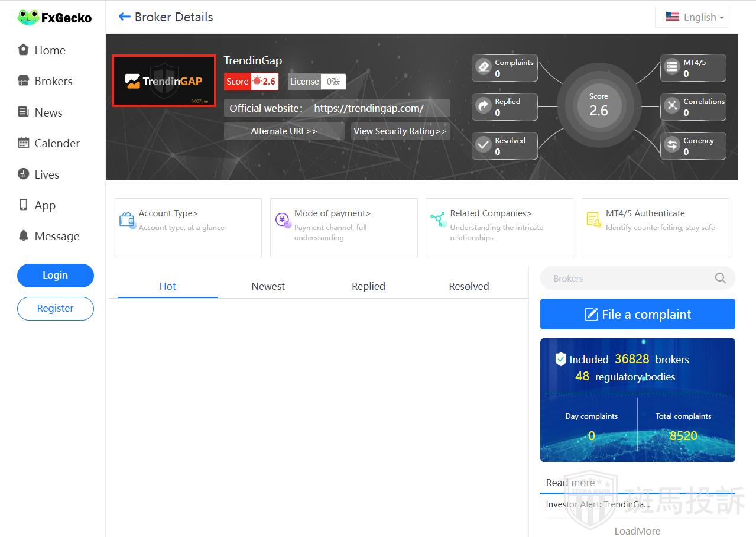Image resolution: width=756 pixels, height=537 pixels.
Task: Open the TrendinGap official website link
Action: point(369,108)
